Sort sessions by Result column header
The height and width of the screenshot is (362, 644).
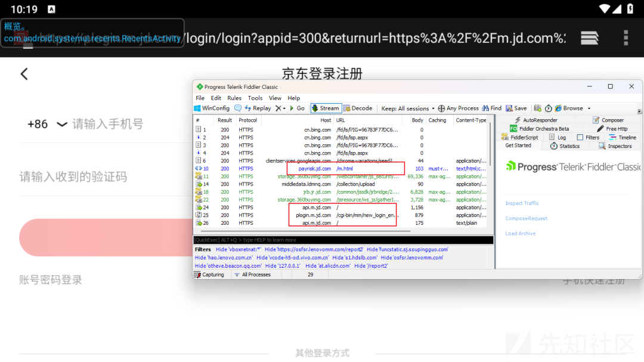pyautogui.click(x=225, y=120)
